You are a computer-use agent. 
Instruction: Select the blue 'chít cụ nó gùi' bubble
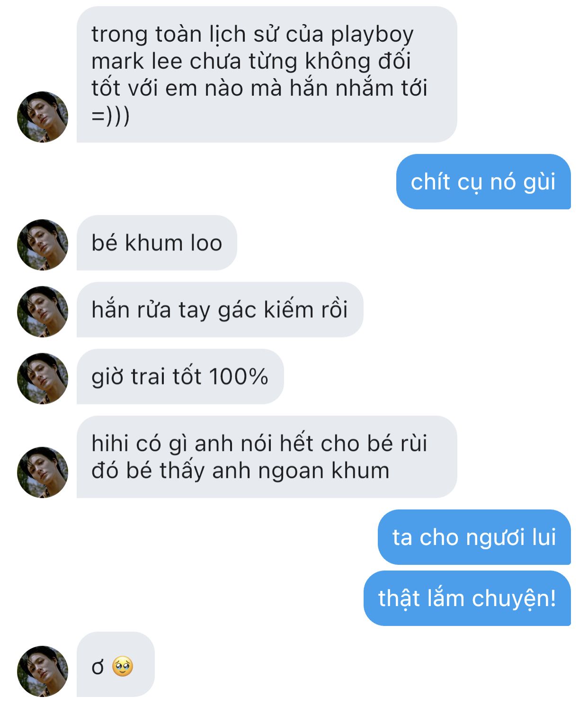(x=483, y=181)
